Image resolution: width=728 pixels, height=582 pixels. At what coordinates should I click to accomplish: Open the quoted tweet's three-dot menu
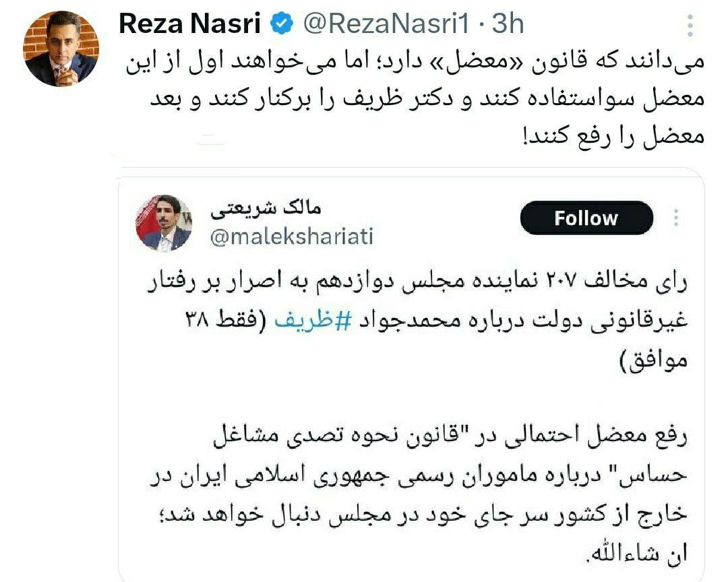[x=675, y=218]
